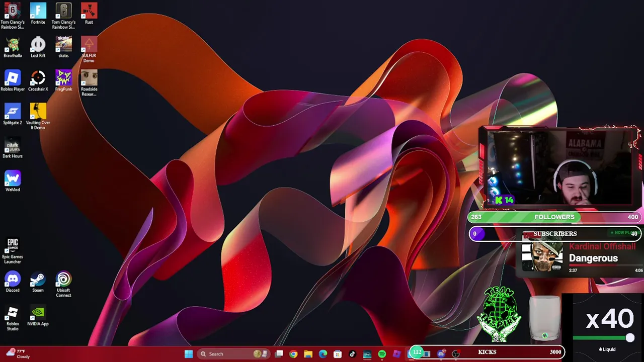Open Spotify from the taskbar
Image resolution: width=644 pixels, height=362 pixels.
[382, 354]
